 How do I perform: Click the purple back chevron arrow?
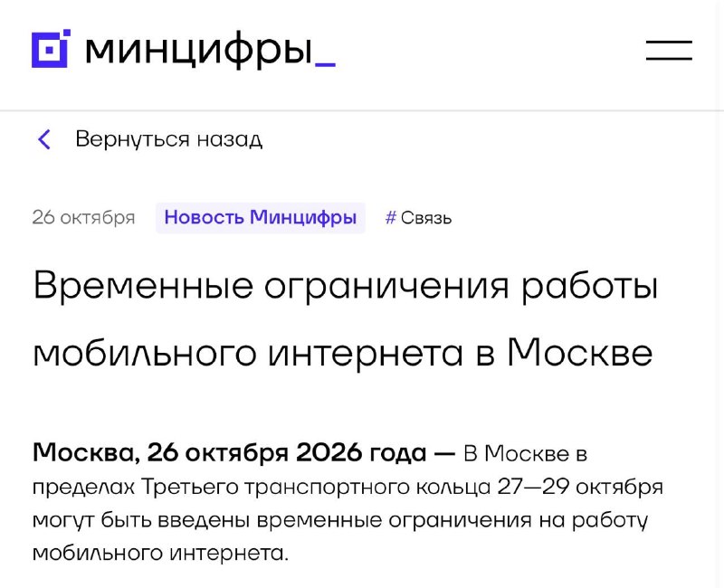pyautogui.click(x=44, y=139)
